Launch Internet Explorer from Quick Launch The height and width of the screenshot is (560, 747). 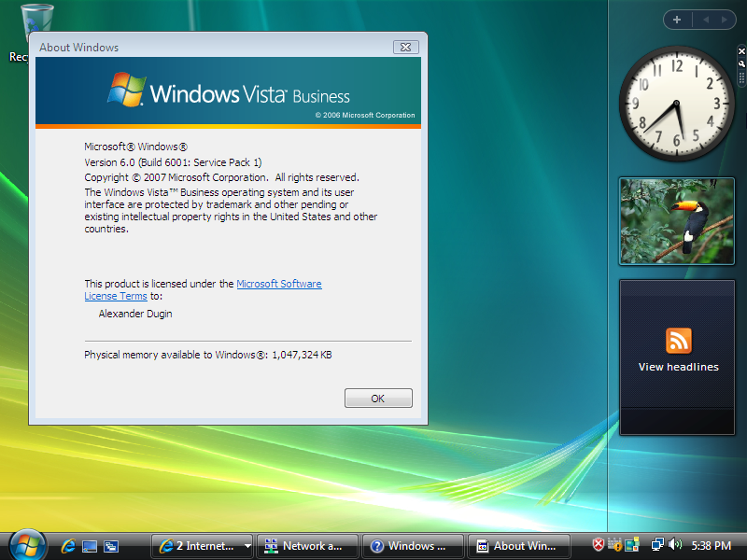[x=68, y=546]
